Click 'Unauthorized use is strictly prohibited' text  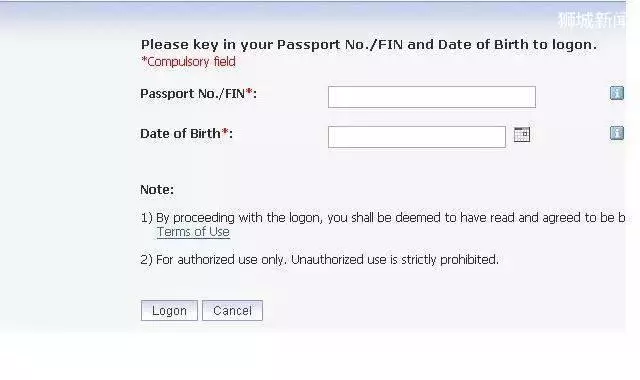point(395,260)
